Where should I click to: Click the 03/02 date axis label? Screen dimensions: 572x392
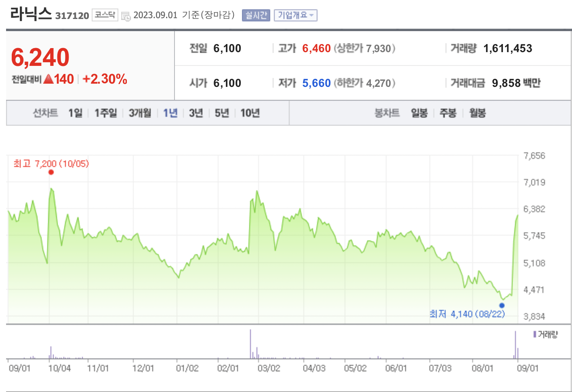[x=269, y=369]
